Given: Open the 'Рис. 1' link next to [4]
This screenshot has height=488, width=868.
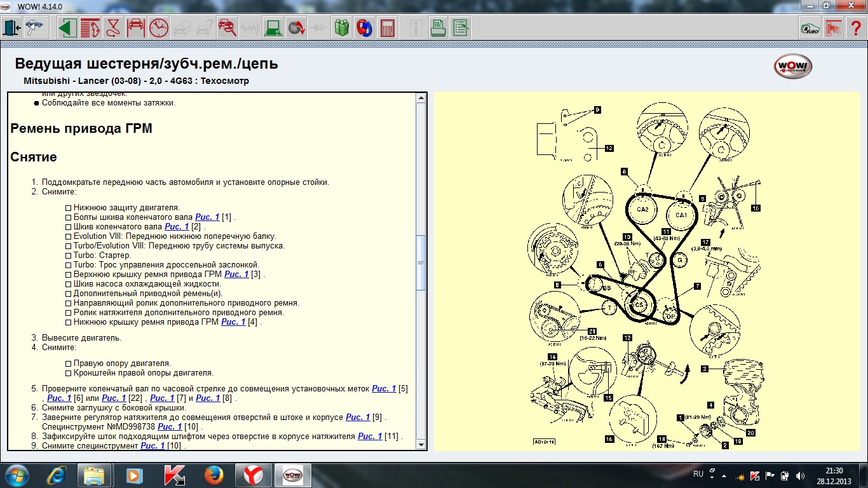Looking at the screenshot, I should click(x=233, y=322).
